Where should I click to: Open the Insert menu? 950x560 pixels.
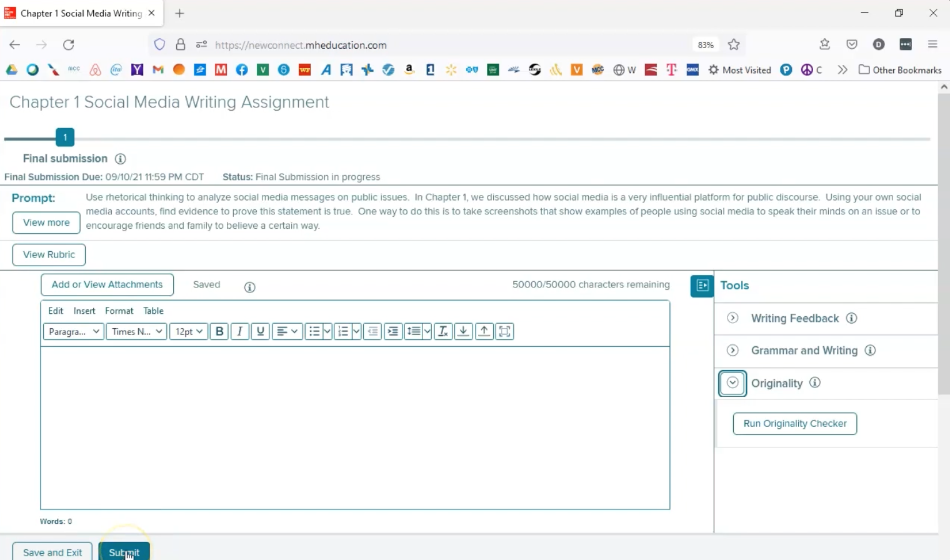(84, 311)
